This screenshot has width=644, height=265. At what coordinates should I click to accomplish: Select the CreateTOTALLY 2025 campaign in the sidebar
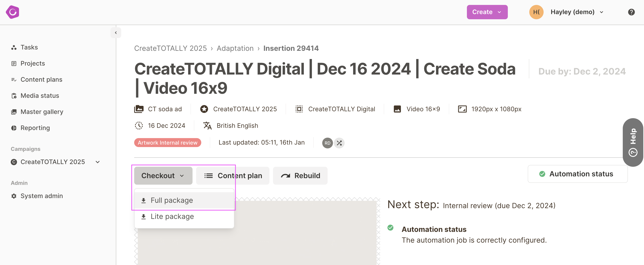tap(53, 162)
